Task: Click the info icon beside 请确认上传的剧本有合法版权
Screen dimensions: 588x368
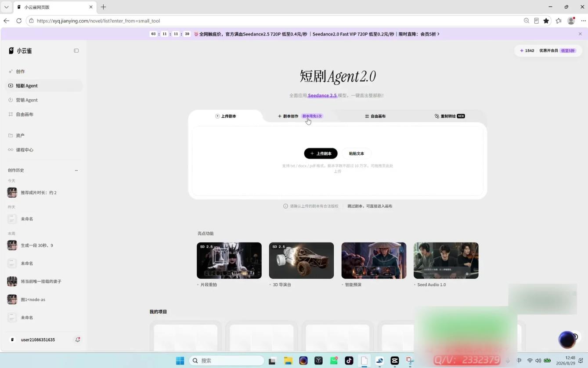Action: click(285, 206)
